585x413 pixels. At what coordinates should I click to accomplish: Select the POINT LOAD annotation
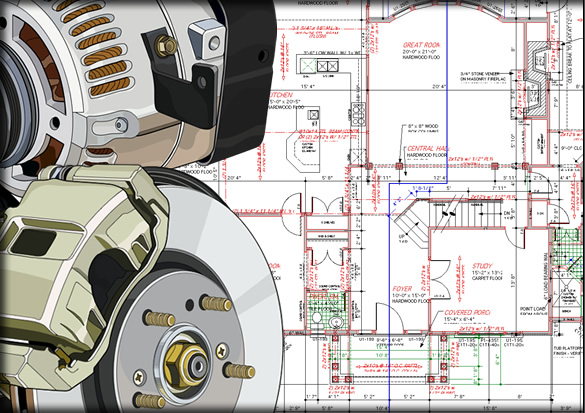pyautogui.click(x=533, y=309)
